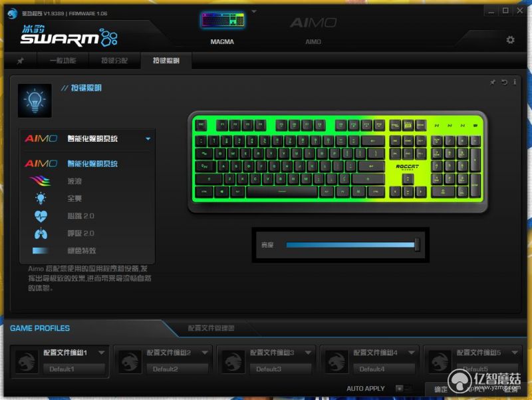
Task: Select the Default2 profile name
Action: tap(178, 369)
